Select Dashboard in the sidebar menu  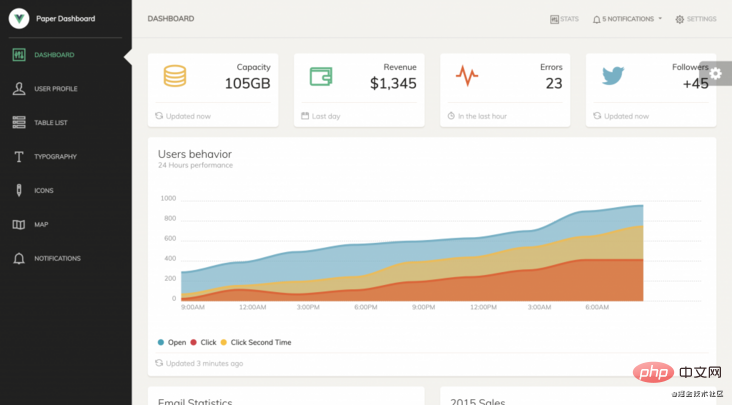point(54,55)
